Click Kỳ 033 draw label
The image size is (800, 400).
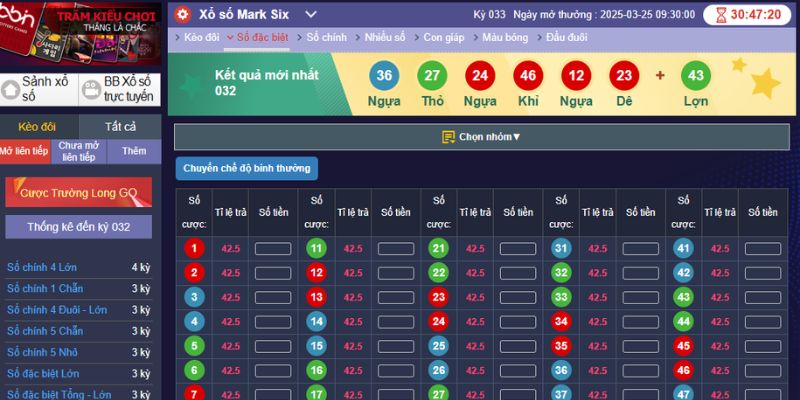(489, 14)
